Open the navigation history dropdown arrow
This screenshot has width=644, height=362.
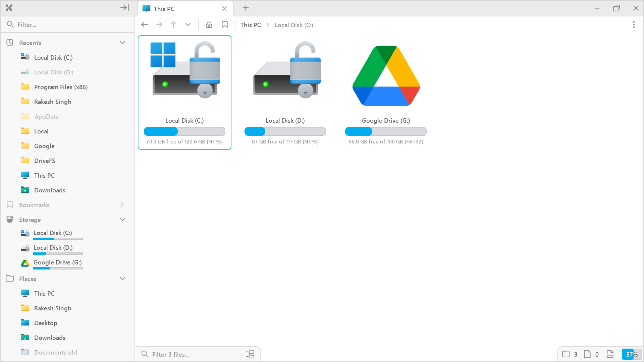coord(187,24)
